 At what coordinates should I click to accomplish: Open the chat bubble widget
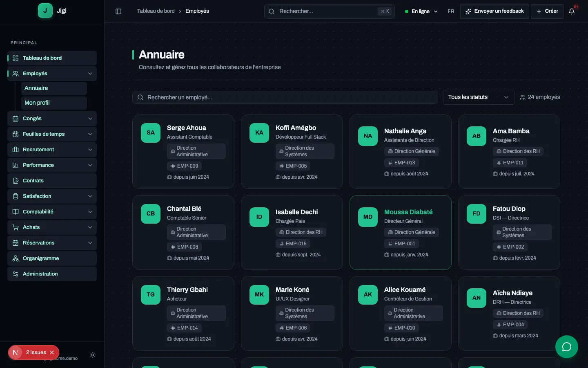[x=566, y=347]
